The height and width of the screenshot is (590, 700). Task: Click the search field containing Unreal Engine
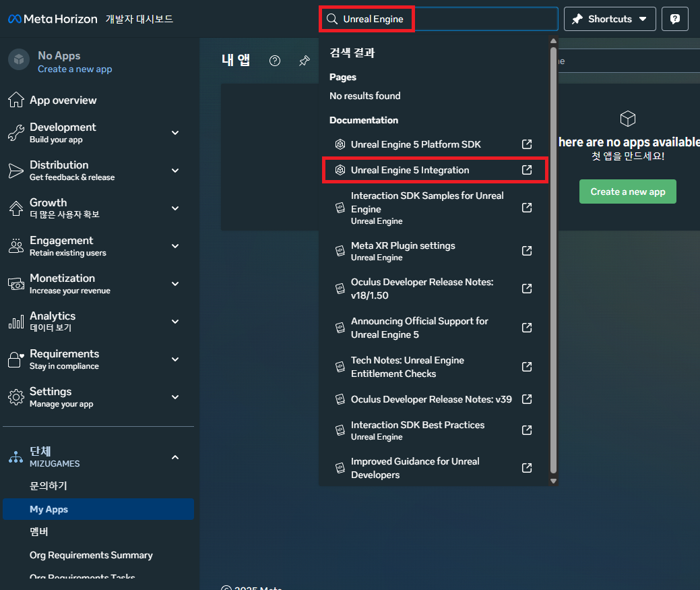[439, 19]
